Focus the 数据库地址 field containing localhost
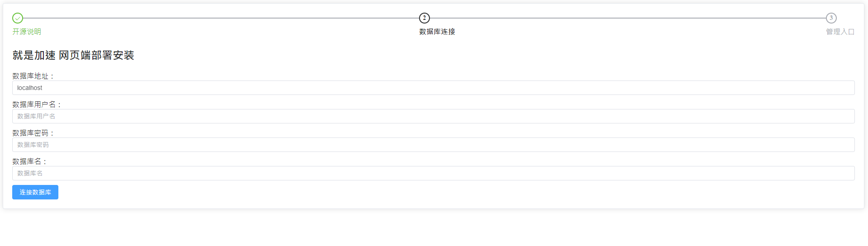Viewport: 868px width, 246px height. [x=433, y=88]
